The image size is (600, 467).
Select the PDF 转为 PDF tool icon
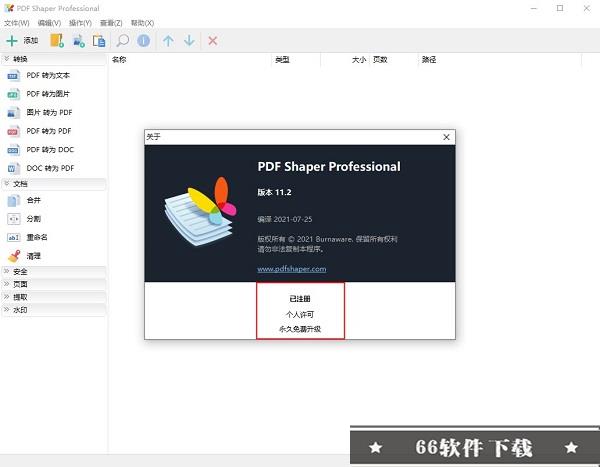(13, 131)
